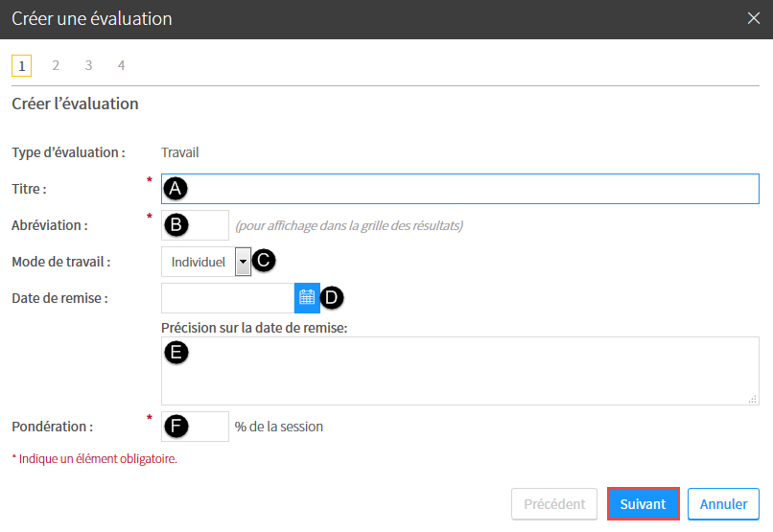Viewport: 773px width, 532px height.
Task: Grab the resize handle of the Précision textarea
Action: click(752, 398)
